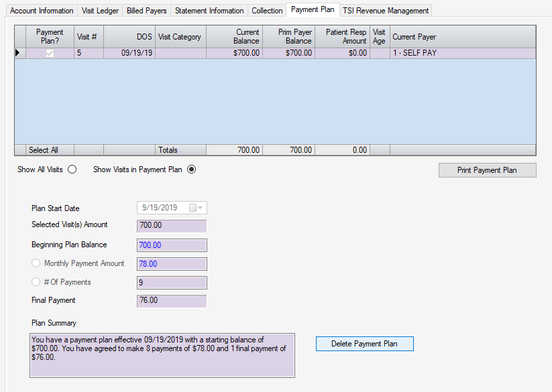552x392 pixels.
Task: Click the Print Payment Plan button
Action: (x=487, y=170)
